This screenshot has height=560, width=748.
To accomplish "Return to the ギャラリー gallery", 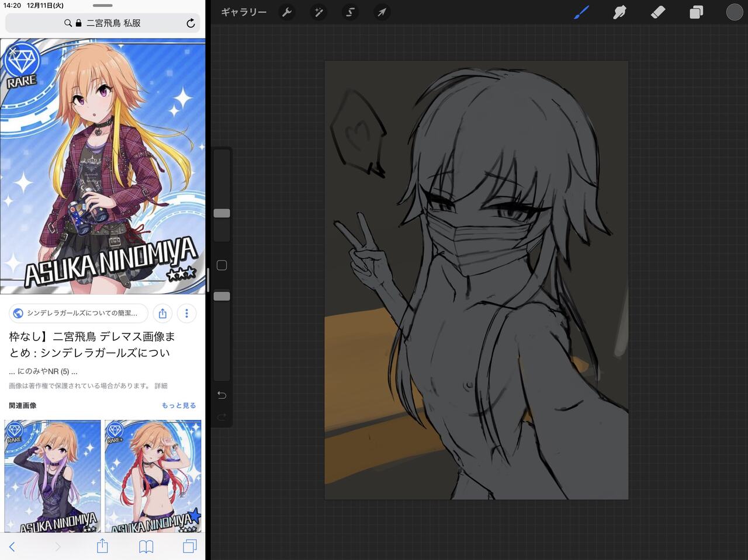I will 244,12.
